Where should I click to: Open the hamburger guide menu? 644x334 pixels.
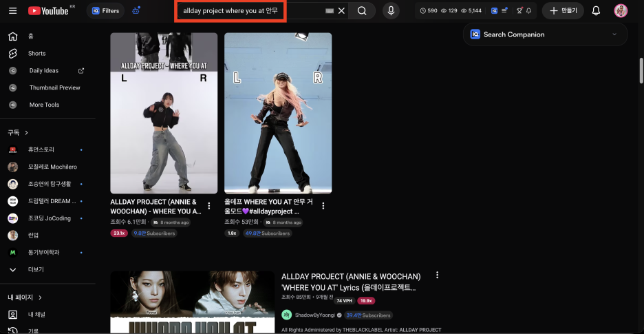pos(13,11)
